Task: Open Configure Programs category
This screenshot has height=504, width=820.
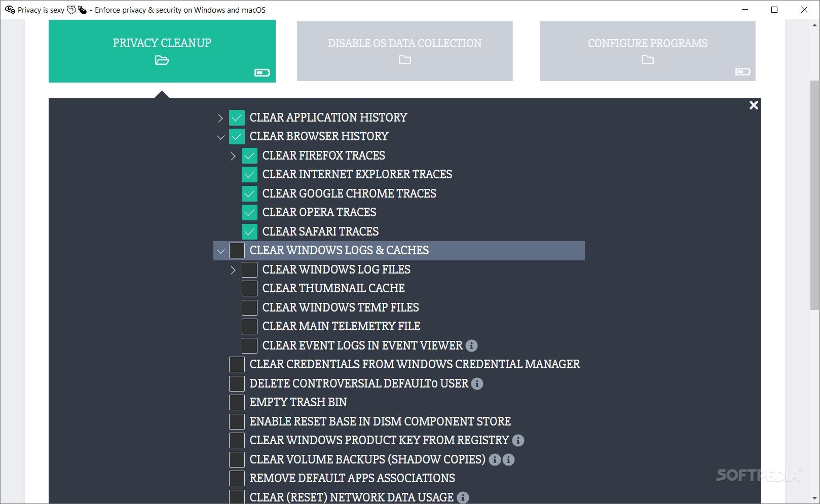Action: (647, 51)
